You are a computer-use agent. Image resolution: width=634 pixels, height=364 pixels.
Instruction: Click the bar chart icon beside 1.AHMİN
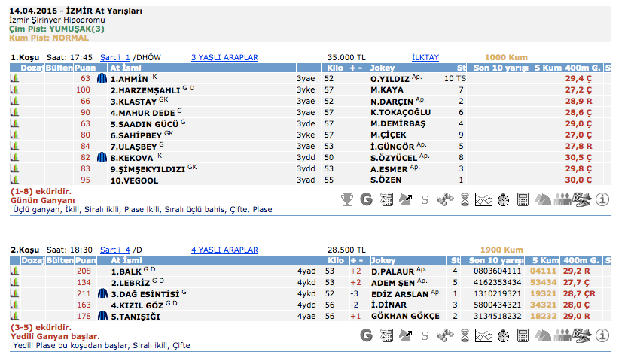14,78
